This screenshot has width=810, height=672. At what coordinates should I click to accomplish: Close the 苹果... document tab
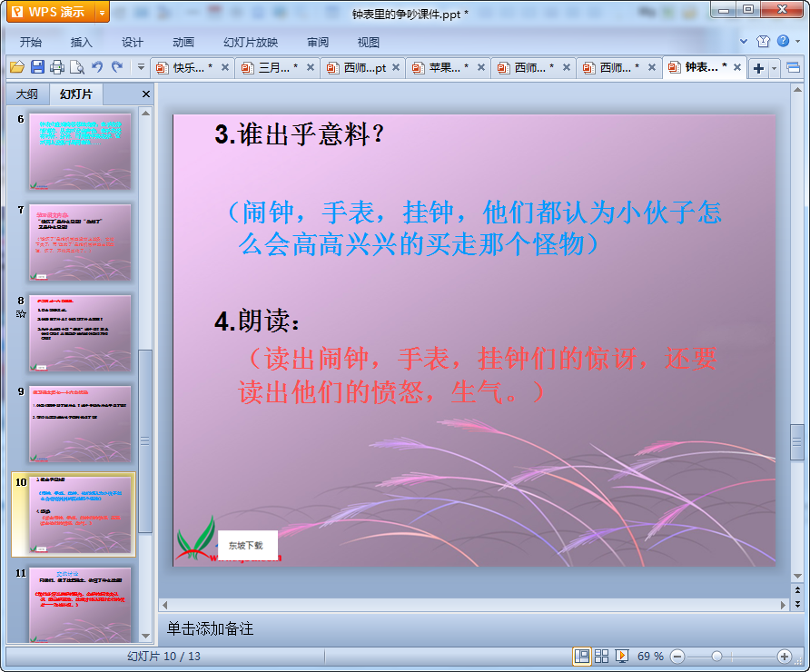[481, 67]
